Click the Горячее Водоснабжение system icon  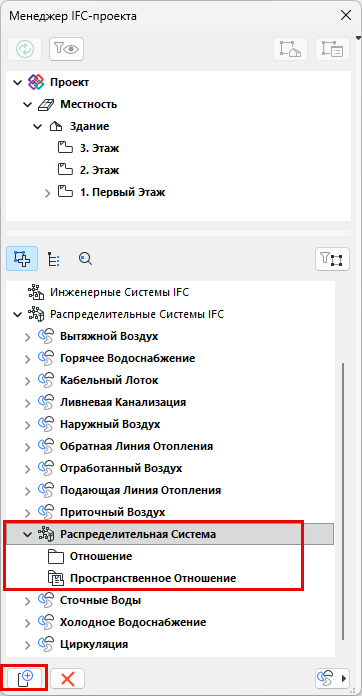click(x=46, y=359)
